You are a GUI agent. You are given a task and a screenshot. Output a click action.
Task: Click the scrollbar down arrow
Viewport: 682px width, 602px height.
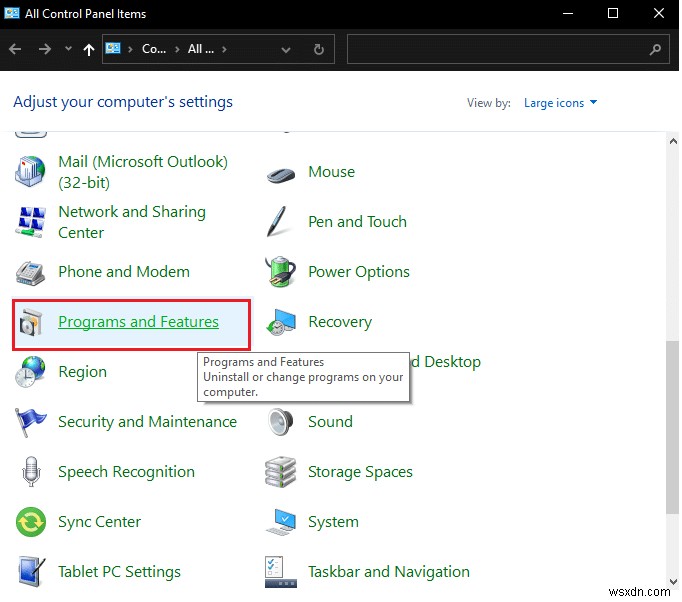[673, 581]
